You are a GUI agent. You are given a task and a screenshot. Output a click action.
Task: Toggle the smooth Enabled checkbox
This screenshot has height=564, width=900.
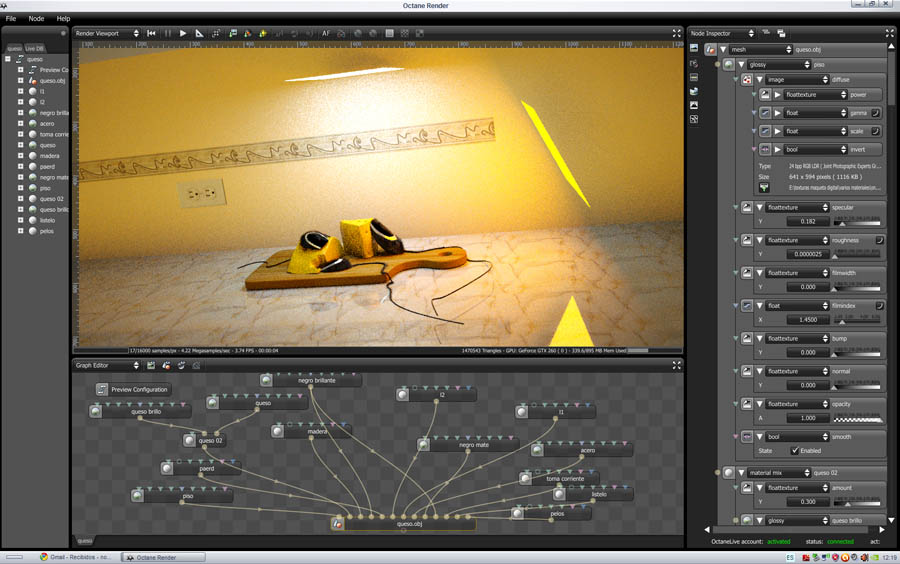click(x=795, y=450)
